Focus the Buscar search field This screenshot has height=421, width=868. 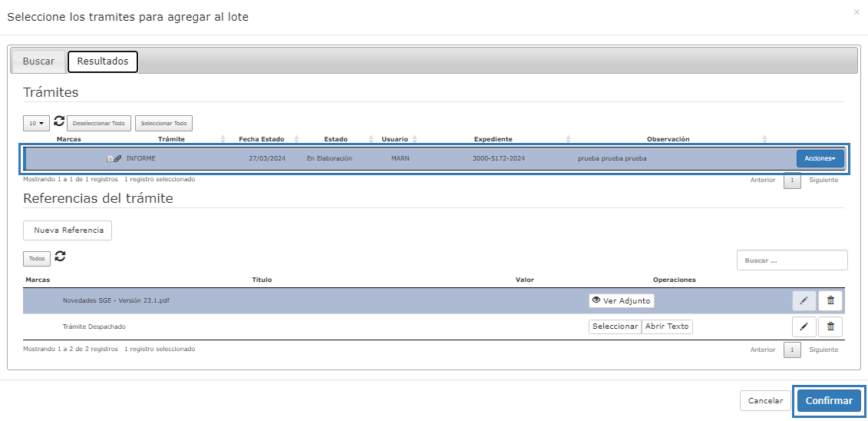point(791,260)
